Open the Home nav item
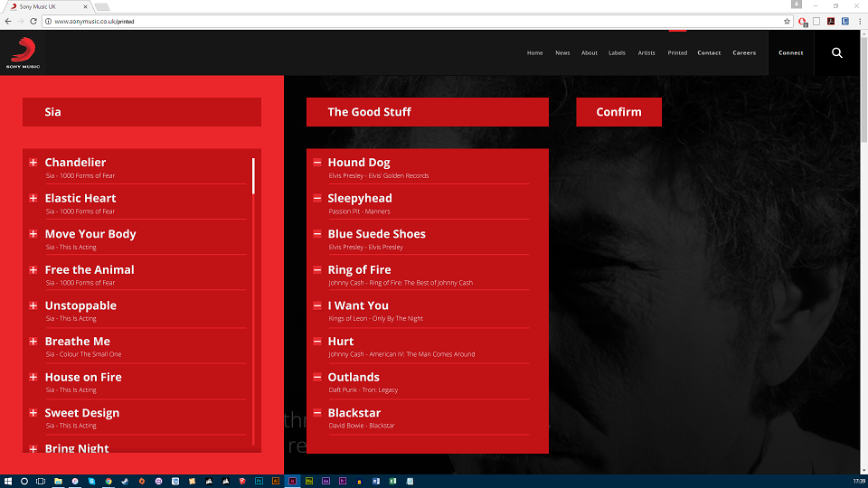The width and height of the screenshot is (868, 488). [x=534, y=53]
